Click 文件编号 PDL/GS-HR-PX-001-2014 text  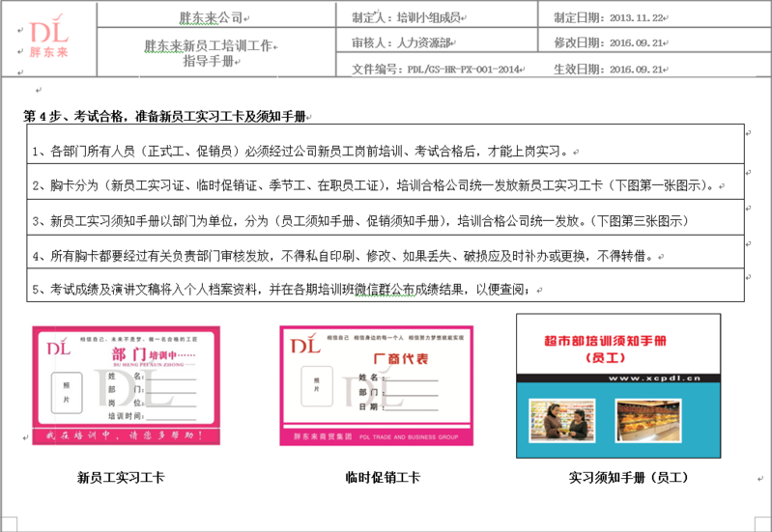(435, 69)
